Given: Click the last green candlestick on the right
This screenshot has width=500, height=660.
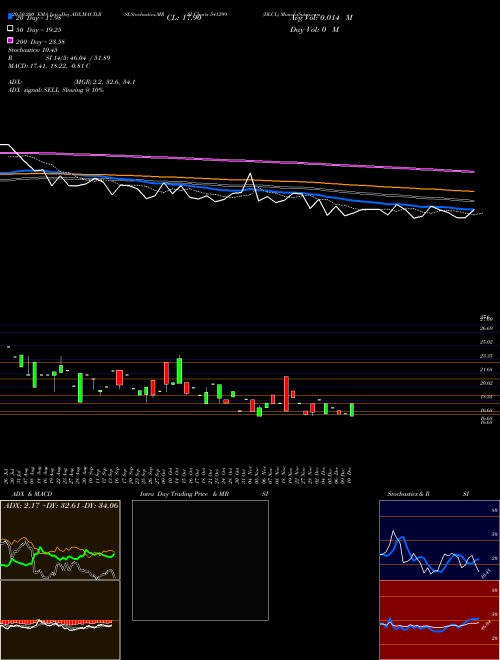Looking at the screenshot, I should [x=352, y=410].
